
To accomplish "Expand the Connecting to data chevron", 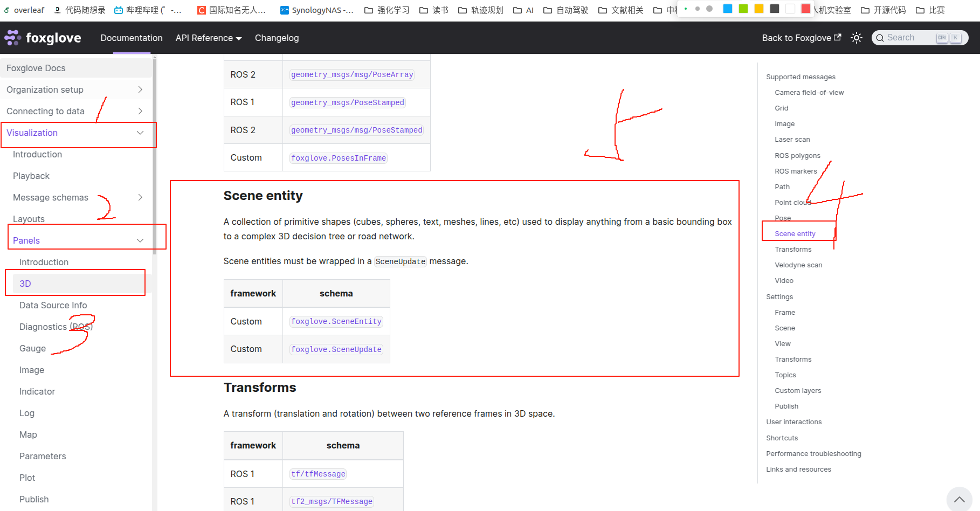I will [x=140, y=111].
